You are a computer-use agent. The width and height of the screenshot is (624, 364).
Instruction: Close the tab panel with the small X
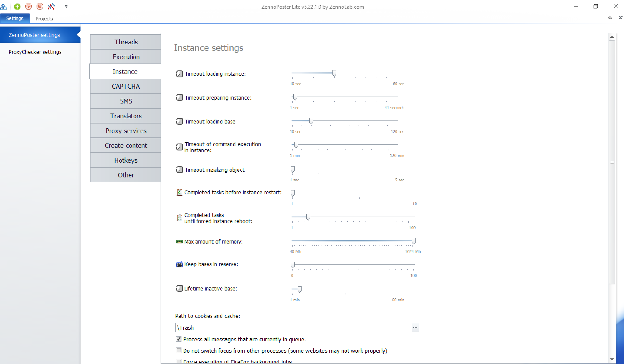(621, 18)
